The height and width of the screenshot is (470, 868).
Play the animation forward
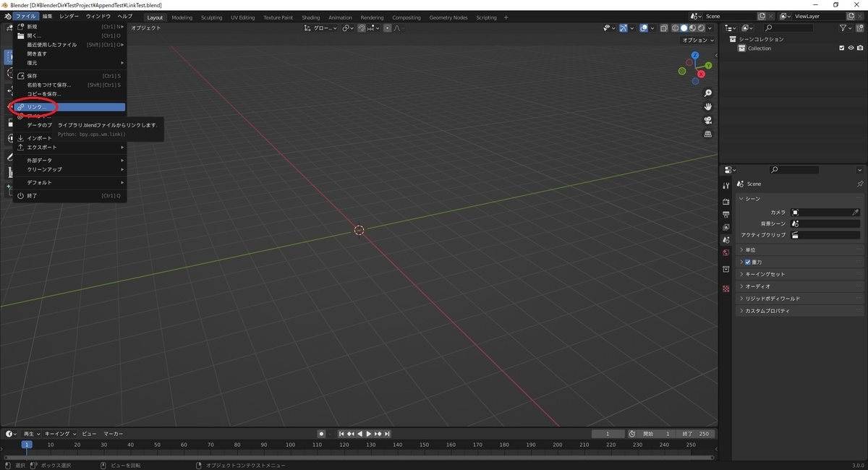pyautogui.click(x=369, y=434)
